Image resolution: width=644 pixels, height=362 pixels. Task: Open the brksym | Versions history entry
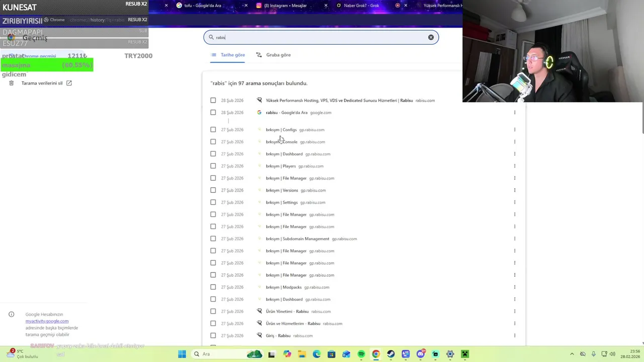coord(282,190)
